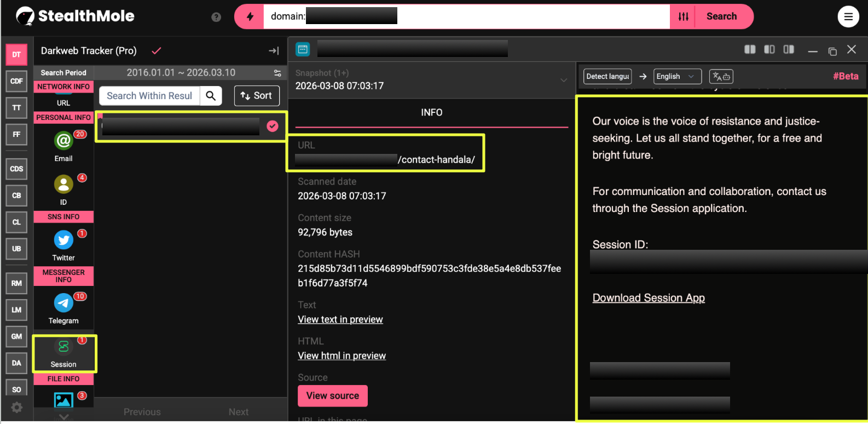Open the Detect language dropdown
868x424 pixels.
[607, 77]
